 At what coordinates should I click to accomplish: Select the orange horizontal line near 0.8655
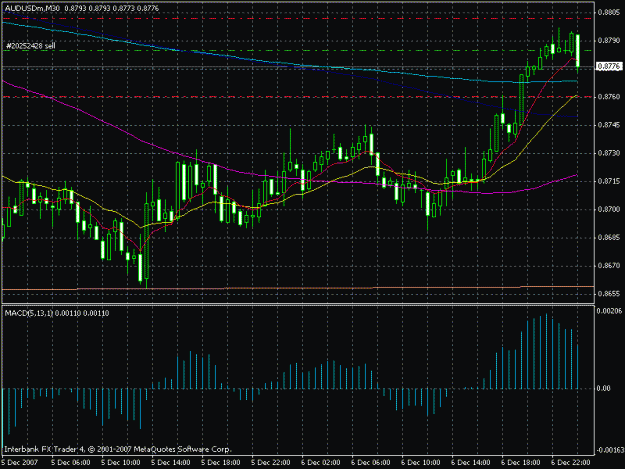click(298, 288)
